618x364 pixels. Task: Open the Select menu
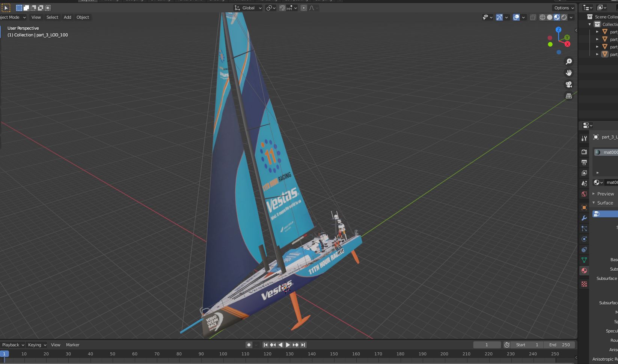tap(52, 17)
